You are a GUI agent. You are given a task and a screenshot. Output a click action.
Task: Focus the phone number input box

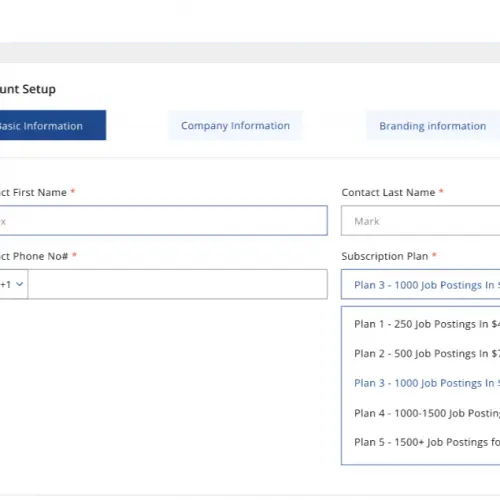(178, 284)
